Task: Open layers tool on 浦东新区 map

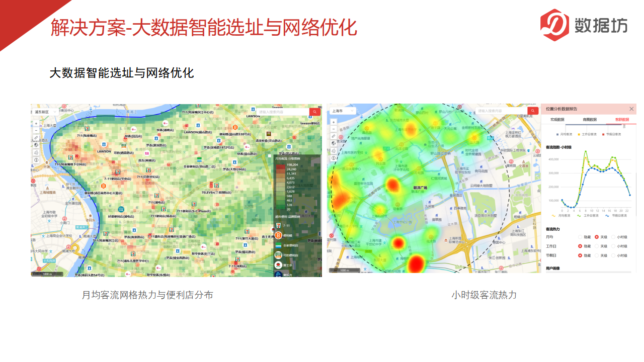Action: 36,152
